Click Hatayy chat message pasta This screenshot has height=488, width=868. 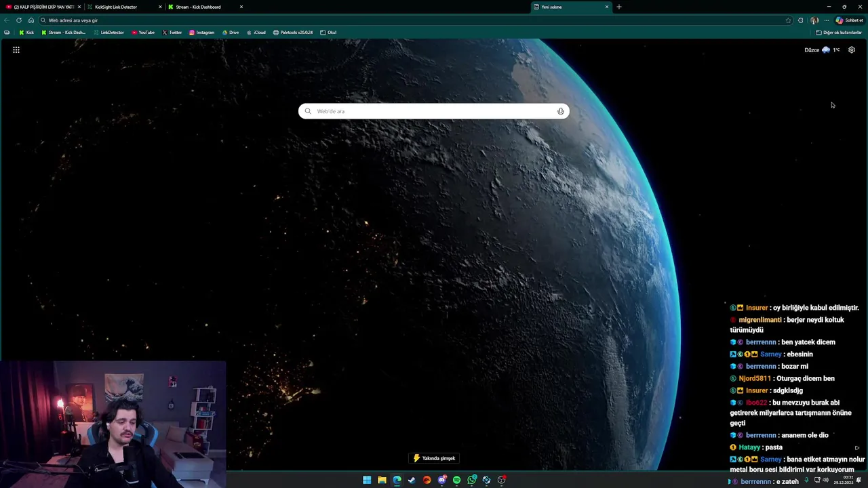757,447
